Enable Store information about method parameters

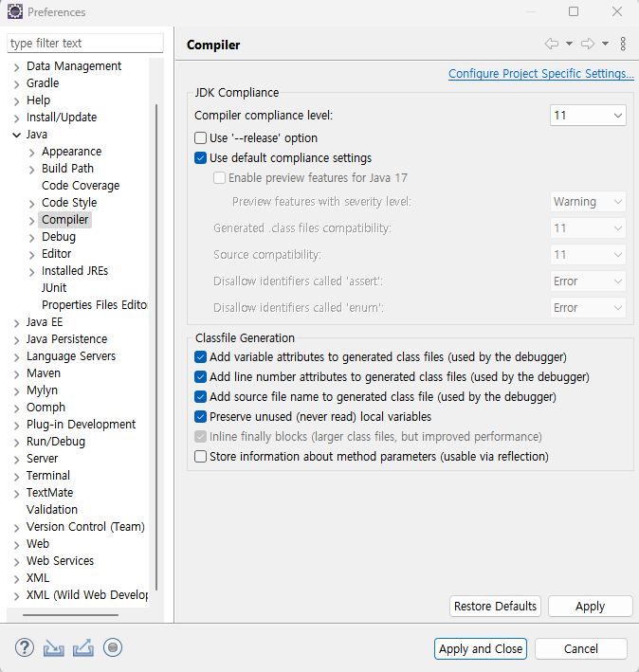(x=200, y=457)
